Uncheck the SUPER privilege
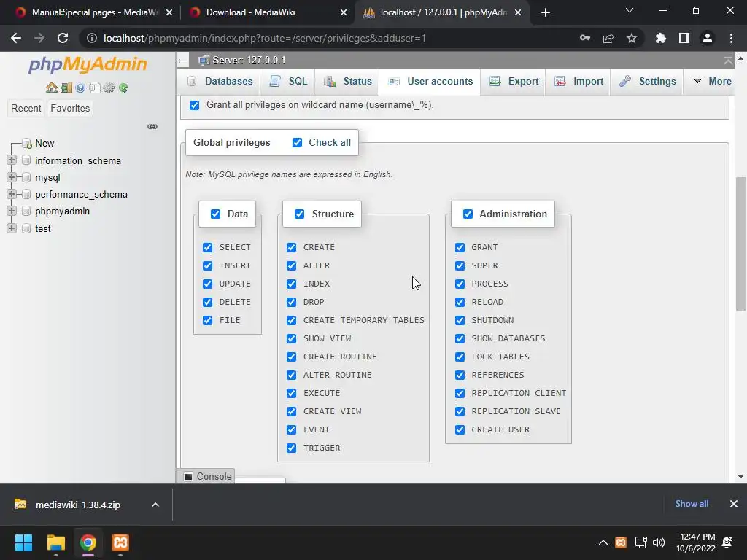 click(460, 265)
